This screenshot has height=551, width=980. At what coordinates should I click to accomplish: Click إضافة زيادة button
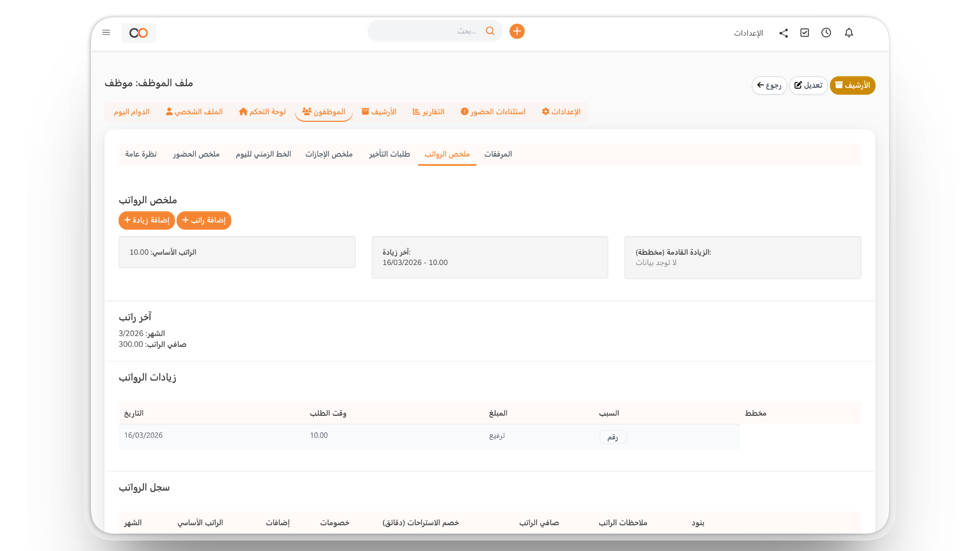pos(146,220)
